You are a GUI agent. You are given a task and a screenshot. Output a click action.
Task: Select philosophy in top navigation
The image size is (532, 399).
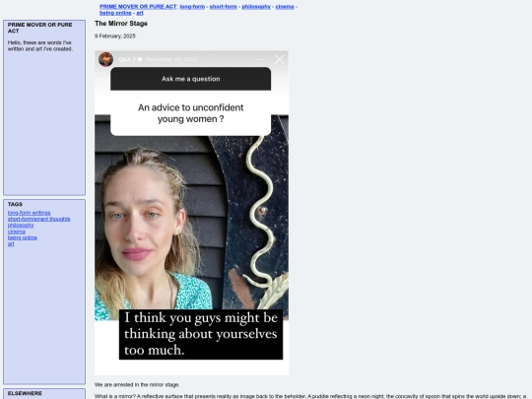click(x=256, y=7)
